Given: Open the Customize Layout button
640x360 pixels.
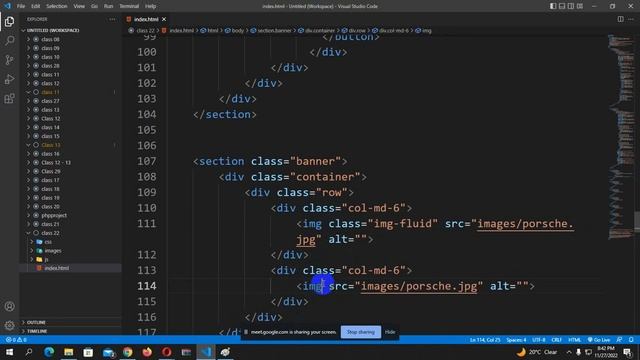Looking at the screenshot, I should click(580, 6).
